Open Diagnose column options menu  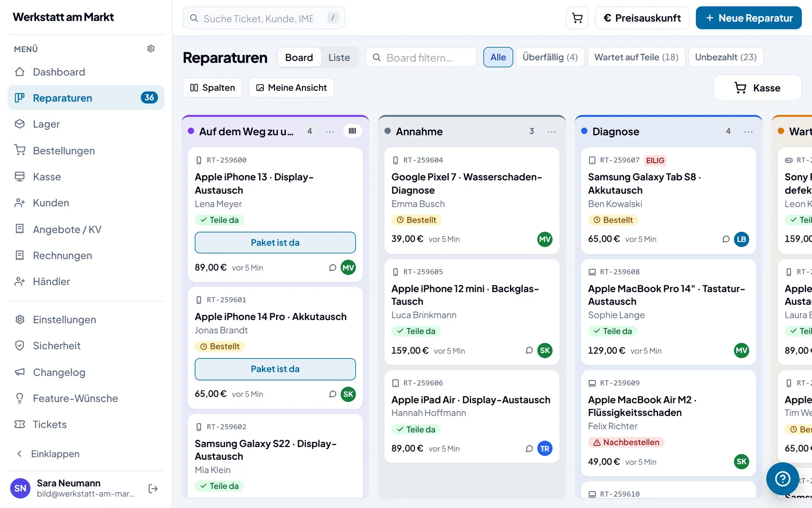pyautogui.click(x=748, y=132)
